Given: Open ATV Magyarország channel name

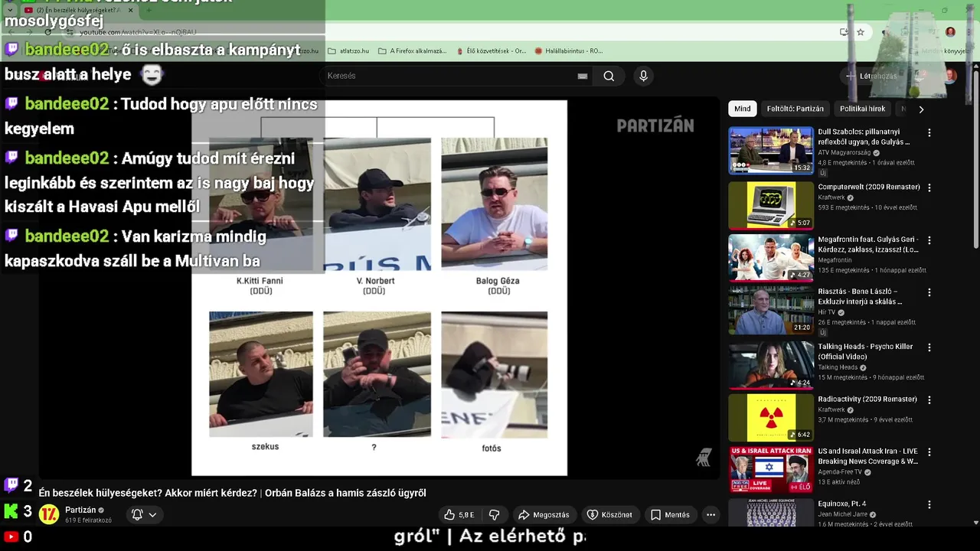Looking at the screenshot, I should [845, 153].
